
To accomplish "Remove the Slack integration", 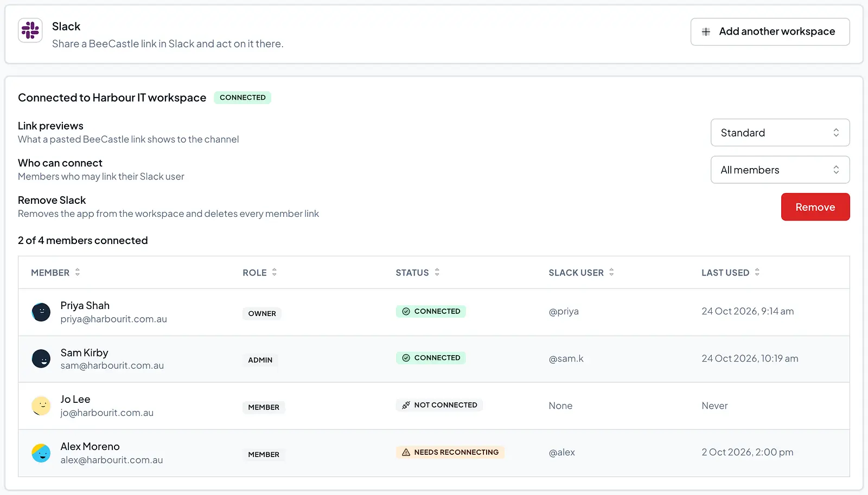I will point(815,207).
